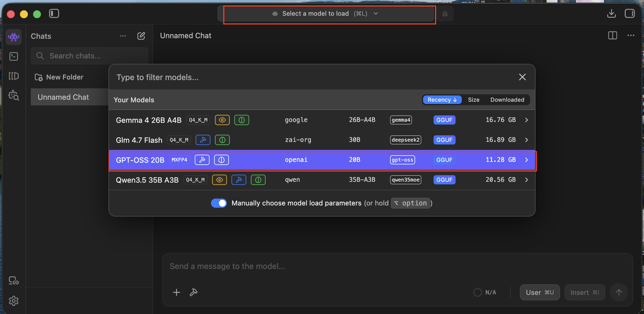Click the N/A token count indicator
Image resolution: width=644 pixels, height=314 pixels.
(x=485, y=292)
